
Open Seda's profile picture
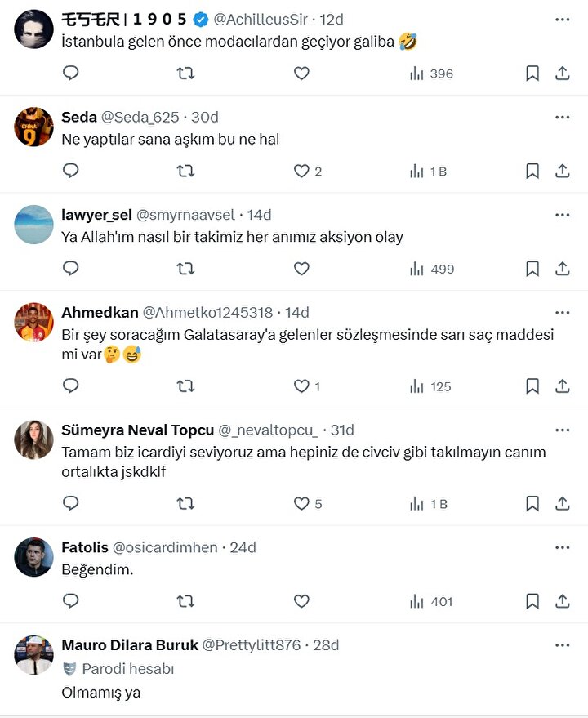34,127
